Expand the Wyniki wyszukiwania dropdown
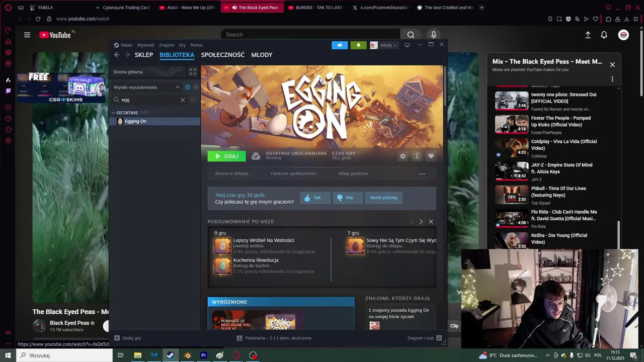The image size is (644, 362). coord(146,87)
